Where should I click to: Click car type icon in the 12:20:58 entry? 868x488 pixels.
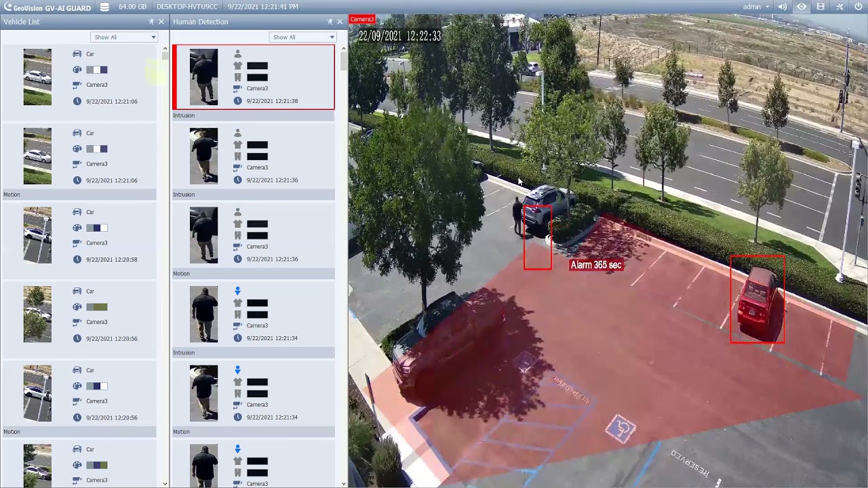77,212
